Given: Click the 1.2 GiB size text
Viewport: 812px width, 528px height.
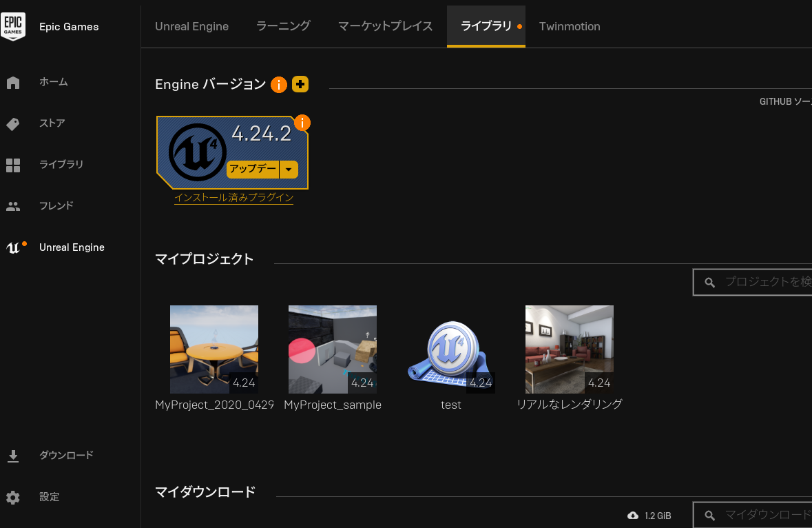Looking at the screenshot, I should [658, 516].
